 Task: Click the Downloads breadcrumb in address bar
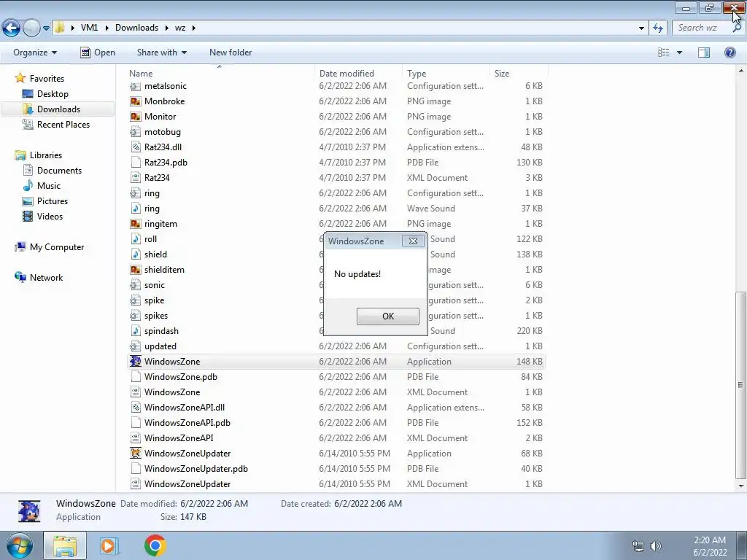pos(136,28)
